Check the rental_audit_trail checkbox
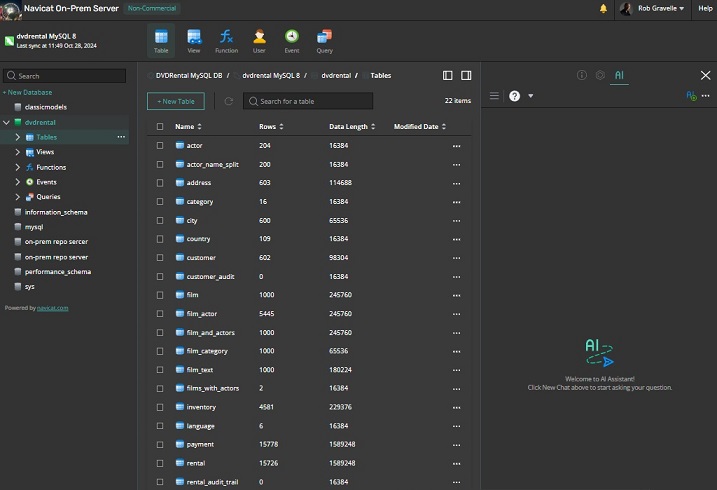This screenshot has width=717, height=490. click(160, 482)
